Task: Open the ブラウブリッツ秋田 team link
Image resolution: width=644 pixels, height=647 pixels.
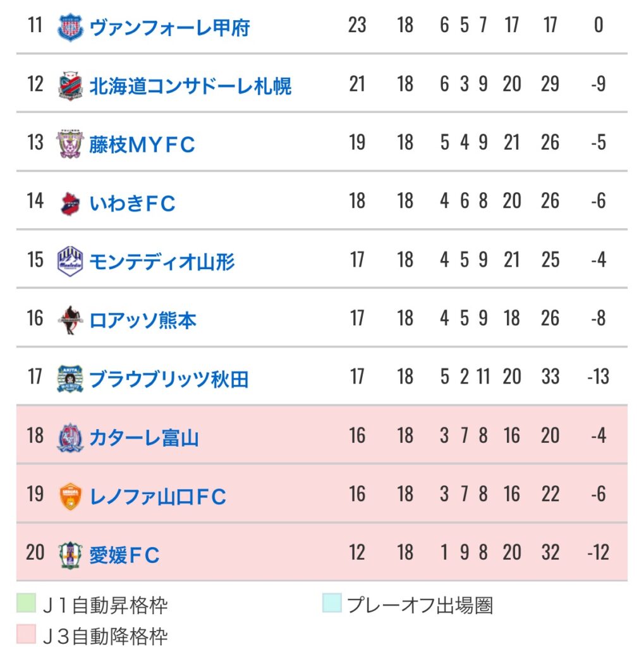Action: (169, 379)
